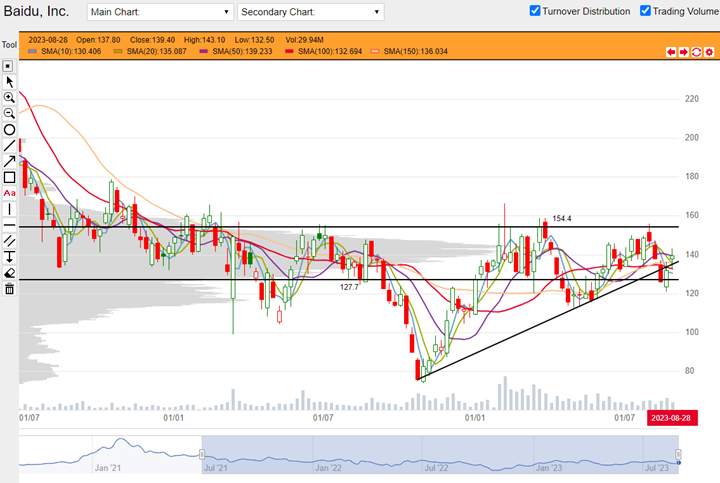Click the SMA(50) purple legend swatch
This screenshot has height=483, width=720.
click(x=203, y=51)
